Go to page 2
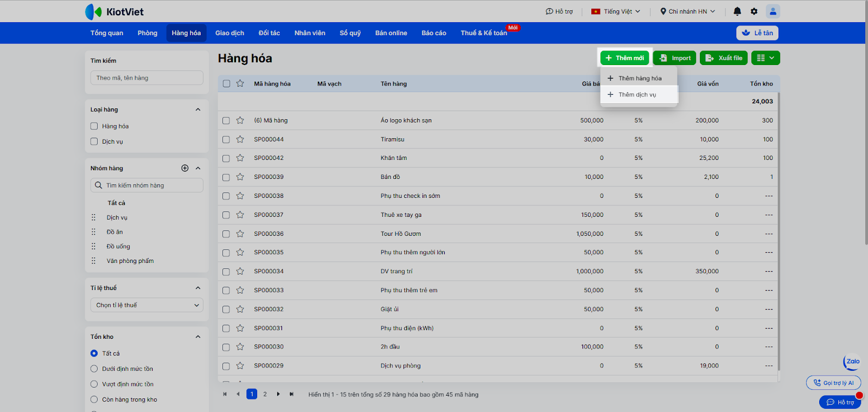The width and height of the screenshot is (868, 412). pyautogui.click(x=265, y=394)
